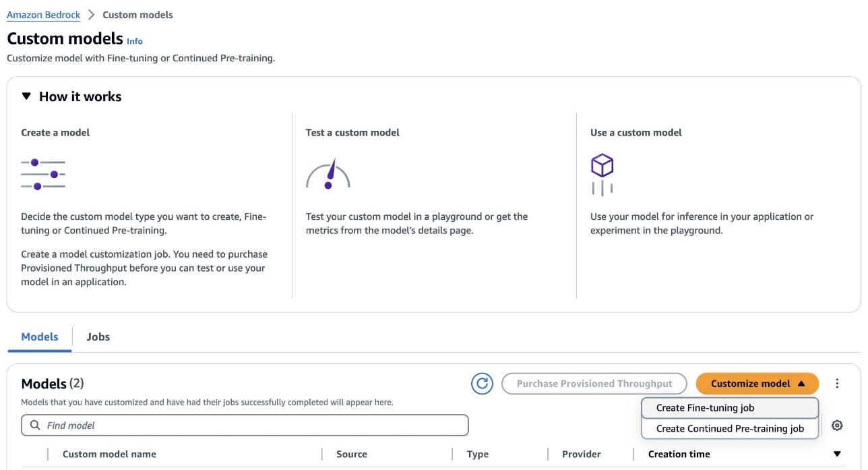The image size is (868, 470).
Task: Sort by Custom model name column
Action: tap(109, 454)
